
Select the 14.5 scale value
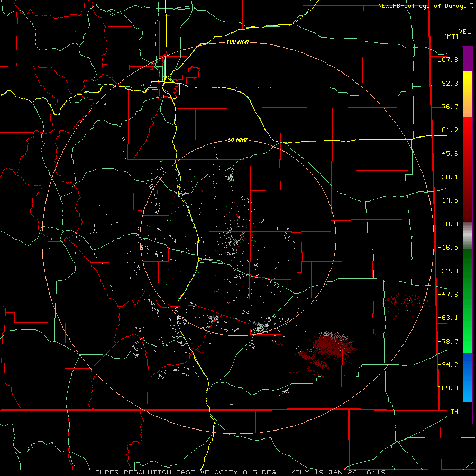450,200
